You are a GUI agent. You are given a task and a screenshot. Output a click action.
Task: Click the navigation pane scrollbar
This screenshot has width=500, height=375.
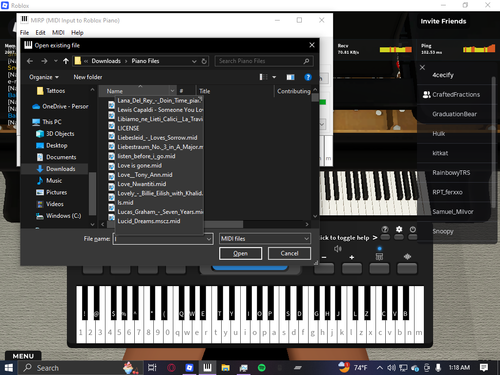pyautogui.click(x=92, y=193)
